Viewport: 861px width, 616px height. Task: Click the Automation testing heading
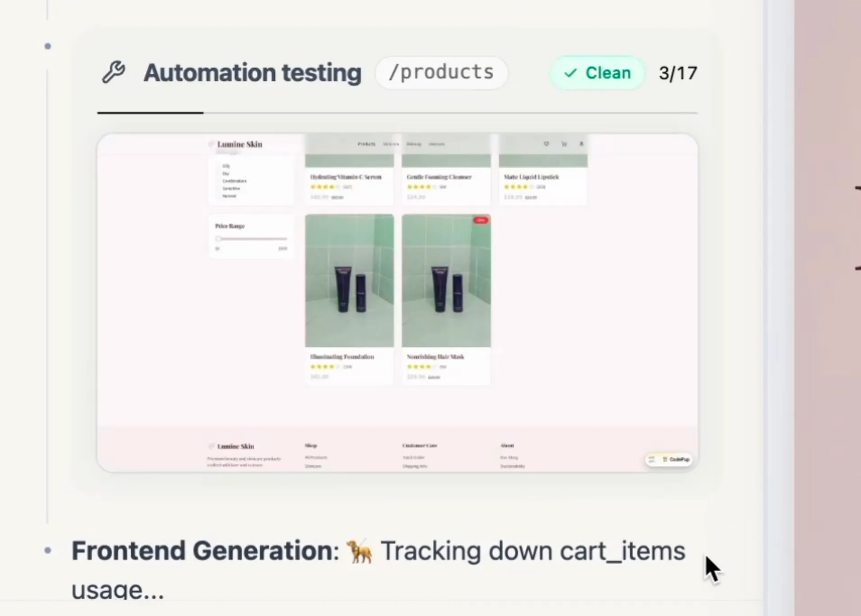pos(252,73)
